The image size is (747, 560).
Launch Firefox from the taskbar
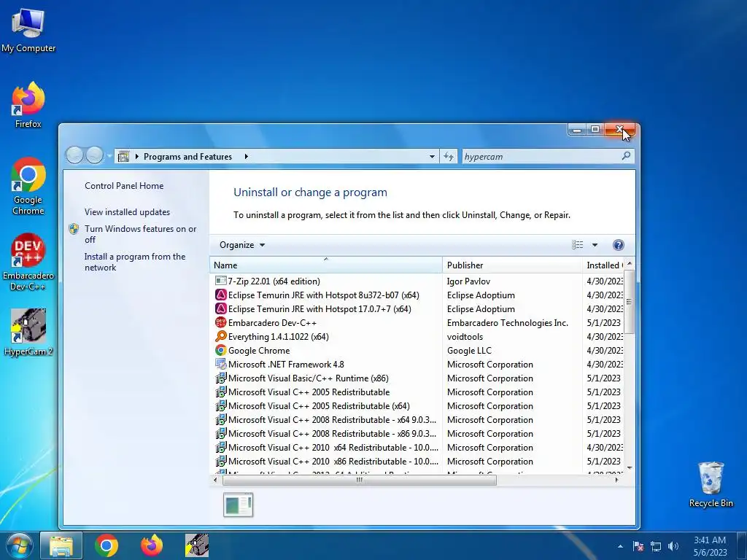(x=152, y=545)
